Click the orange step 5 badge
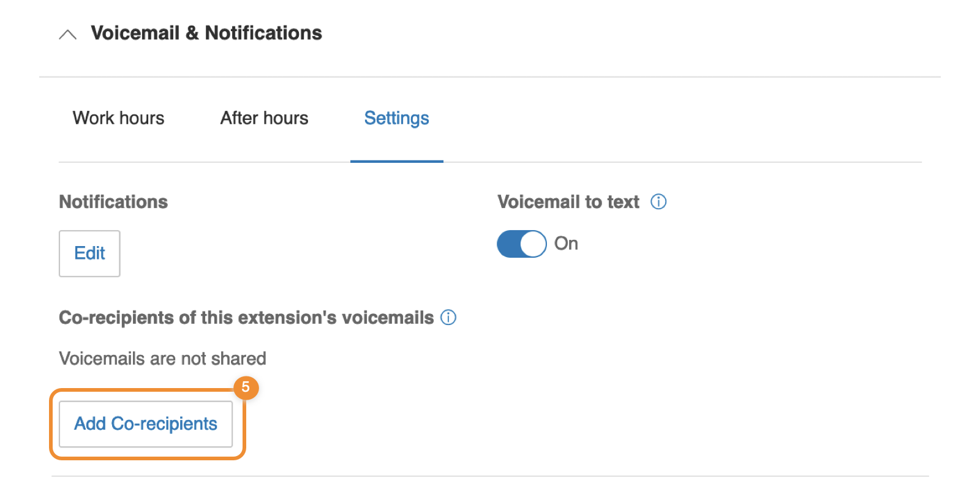This screenshot has width=980, height=486. pos(246,387)
